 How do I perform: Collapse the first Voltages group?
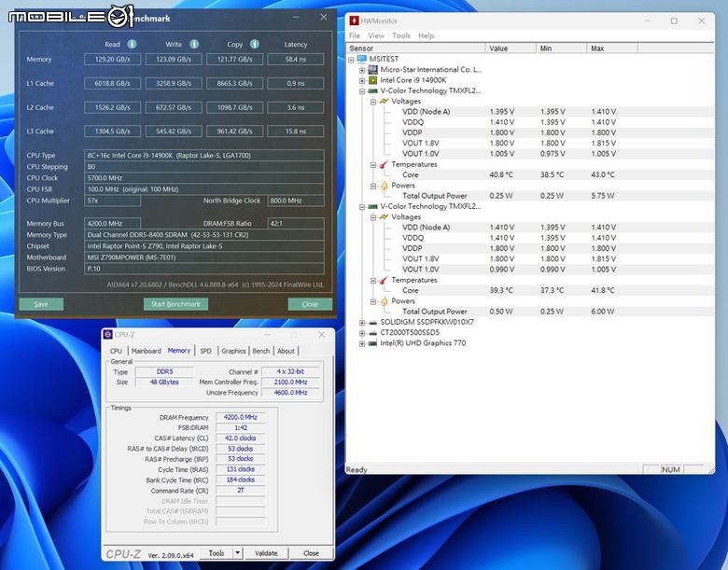372,102
